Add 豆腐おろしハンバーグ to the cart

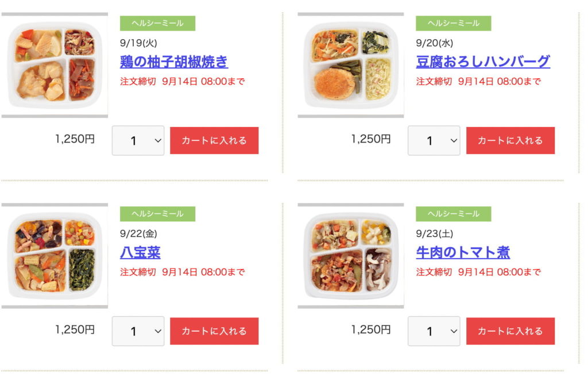click(510, 140)
